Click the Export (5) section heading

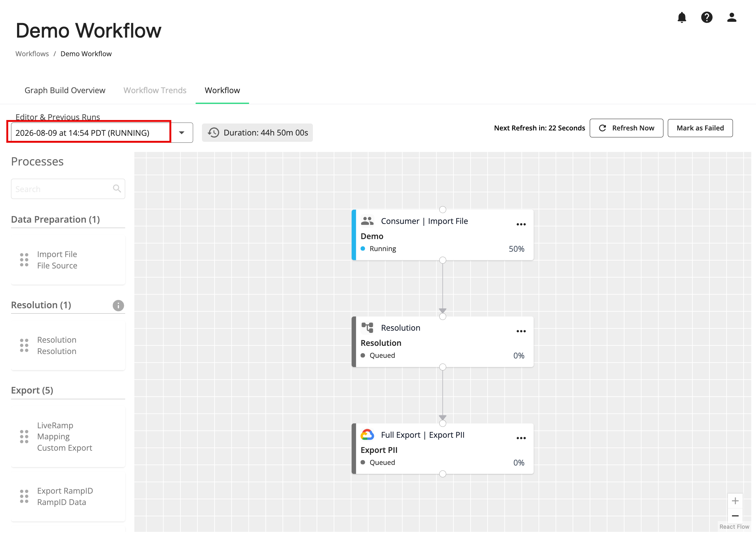(x=32, y=390)
